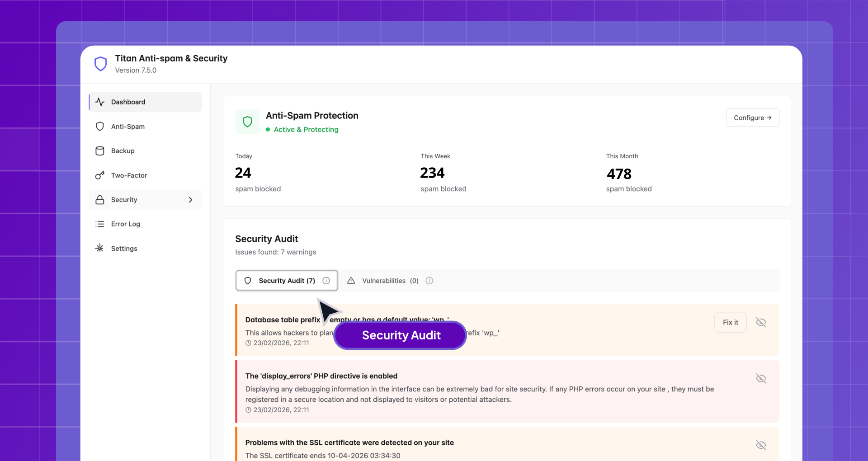The width and height of the screenshot is (868, 461).
Task: Click the Titan shield logo icon
Action: pyautogui.click(x=100, y=64)
